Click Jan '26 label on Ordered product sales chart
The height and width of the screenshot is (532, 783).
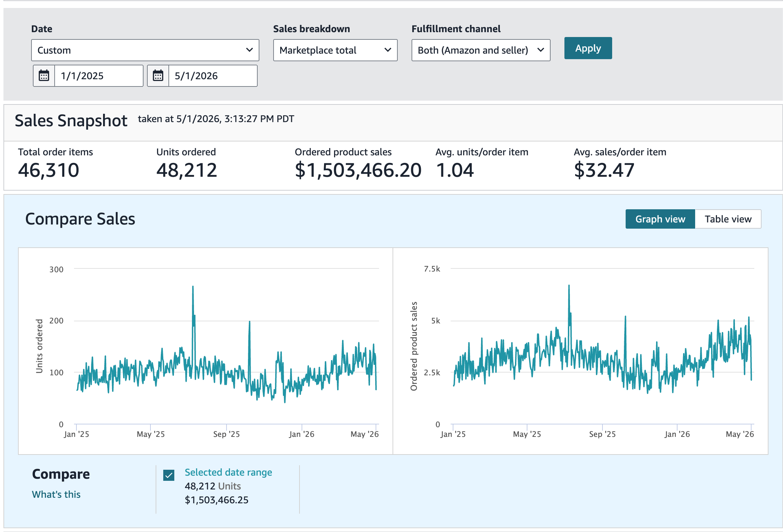pyautogui.click(x=677, y=434)
